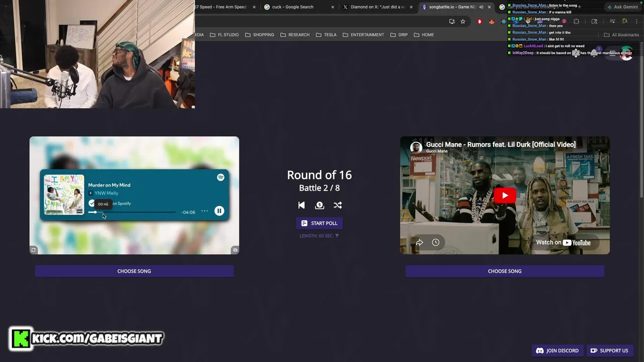Go back to the previous battle
The image size is (644, 362).
click(301, 205)
